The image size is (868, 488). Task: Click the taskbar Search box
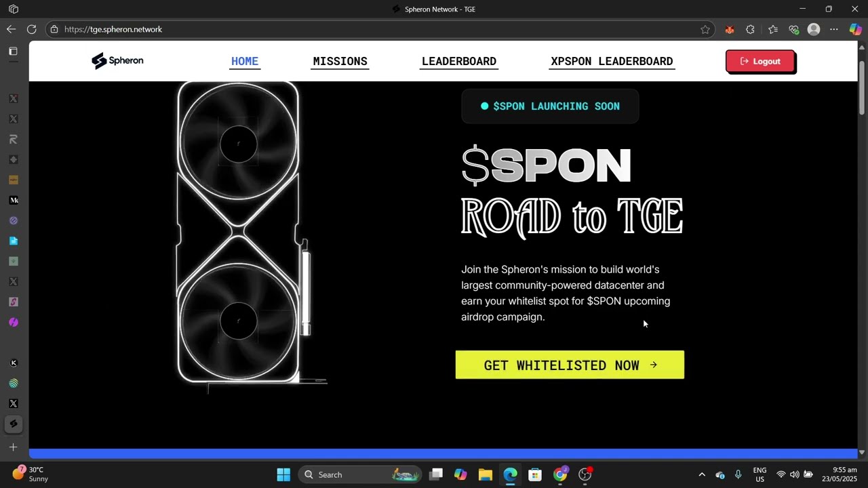point(361,474)
